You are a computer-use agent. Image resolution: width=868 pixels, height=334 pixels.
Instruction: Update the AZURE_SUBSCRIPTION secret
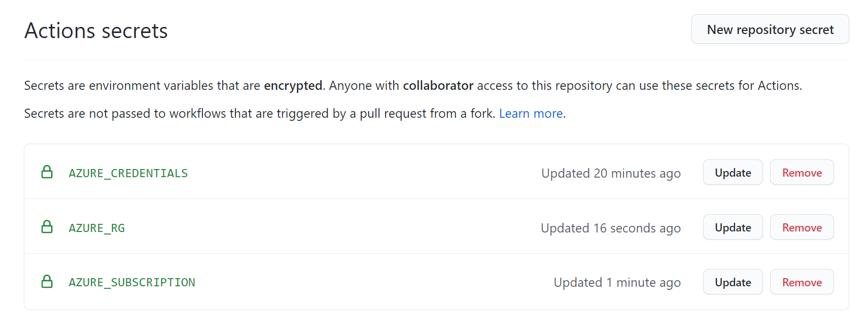tap(733, 282)
